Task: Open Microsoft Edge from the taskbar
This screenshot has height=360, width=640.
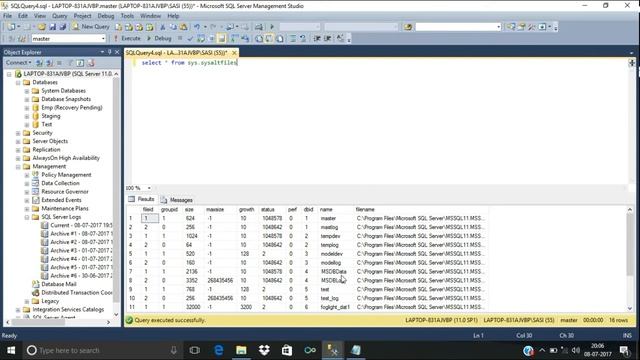Action: pos(218,350)
